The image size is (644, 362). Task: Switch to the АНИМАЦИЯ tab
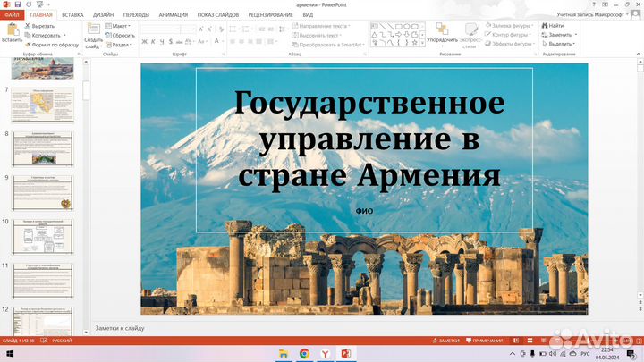click(174, 15)
